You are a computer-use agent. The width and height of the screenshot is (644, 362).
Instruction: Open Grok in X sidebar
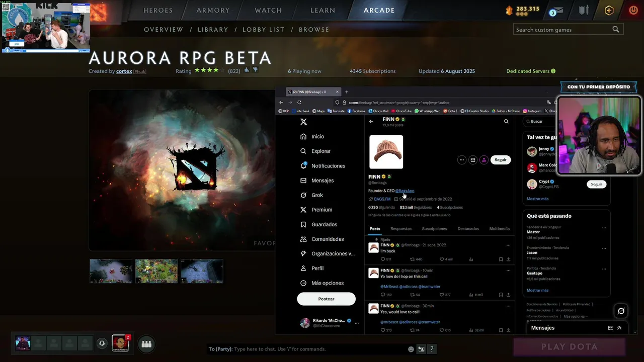(311, 195)
